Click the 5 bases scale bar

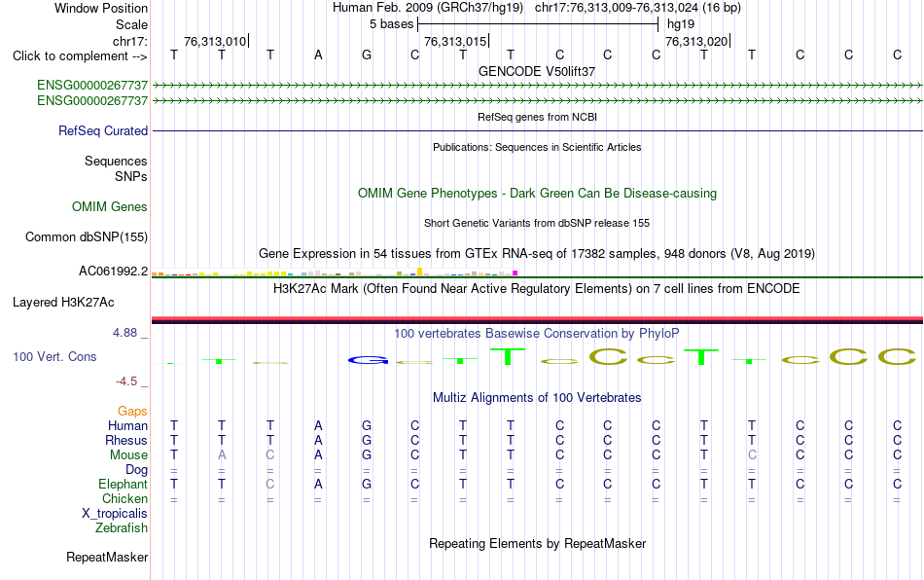538,24
